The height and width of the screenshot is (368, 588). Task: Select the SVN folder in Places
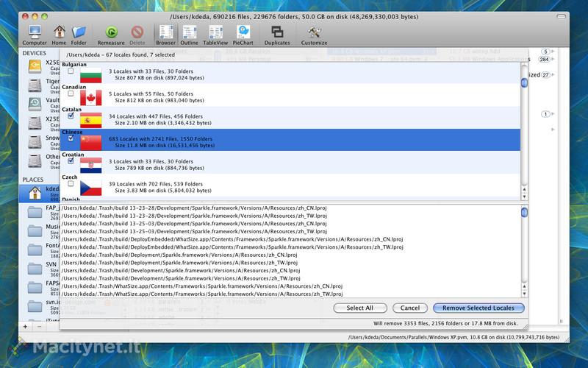[40, 269]
